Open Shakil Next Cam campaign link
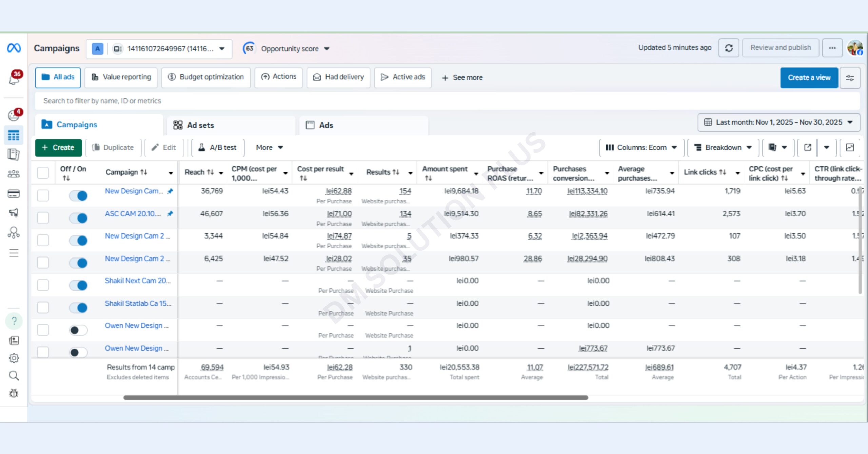The height and width of the screenshot is (454, 868). point(137,281)
